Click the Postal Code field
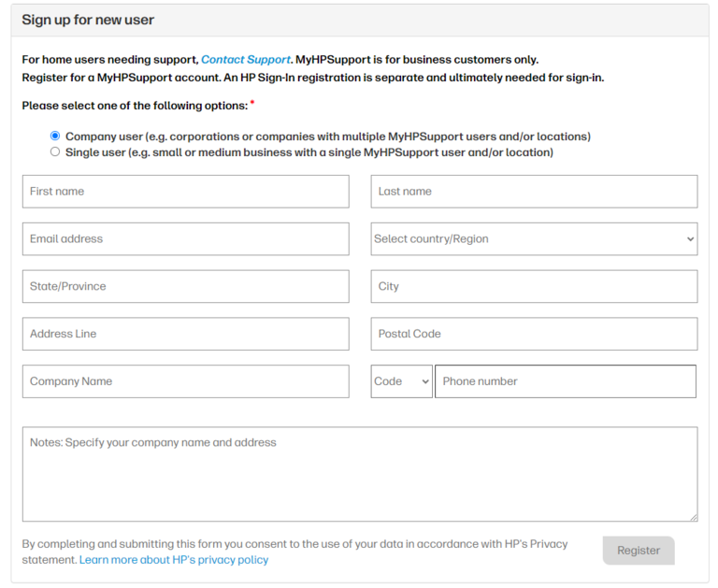Screen dimensions: 718x588 click(x=534, y=334)
